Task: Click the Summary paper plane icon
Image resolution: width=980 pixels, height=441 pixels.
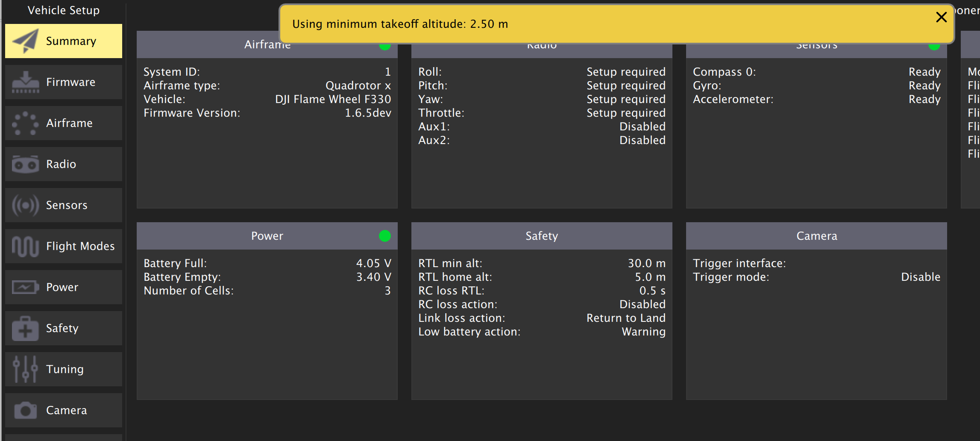Action: [x=26, y=41]
